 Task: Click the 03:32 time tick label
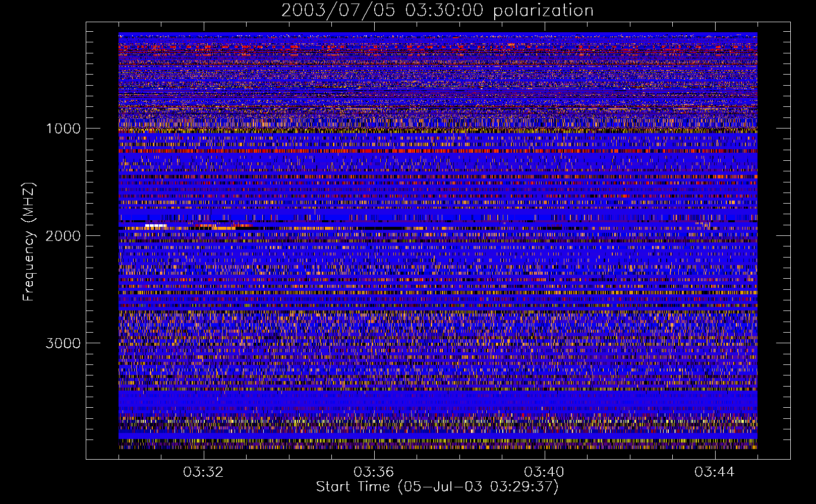203,472
